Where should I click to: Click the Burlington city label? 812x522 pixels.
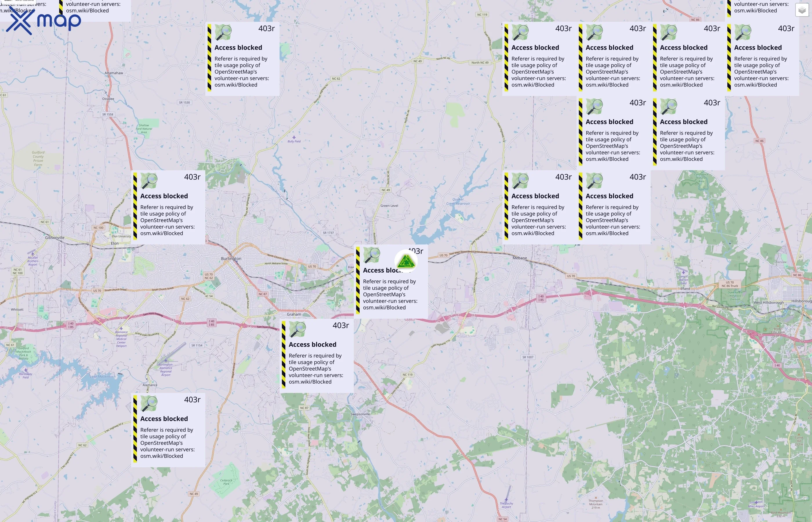pos(231,259)
